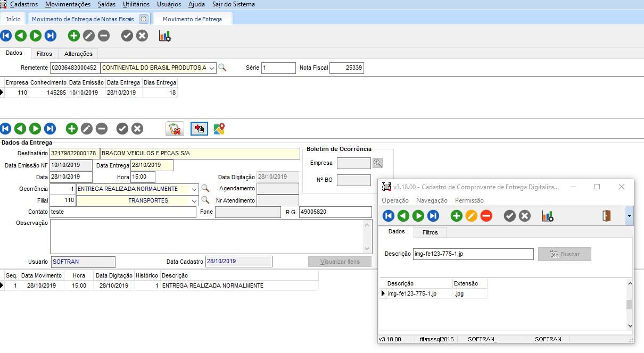Screen dimensions: 644x353
Task: Open the digitalized receipt document icon
Action: [x=199, y=129]
